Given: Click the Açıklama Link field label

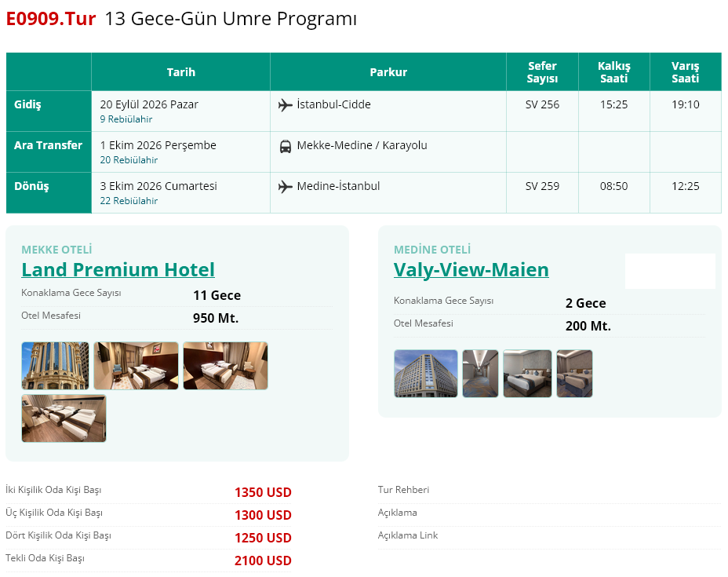Looking at the screenshot, I should [408, 535].
